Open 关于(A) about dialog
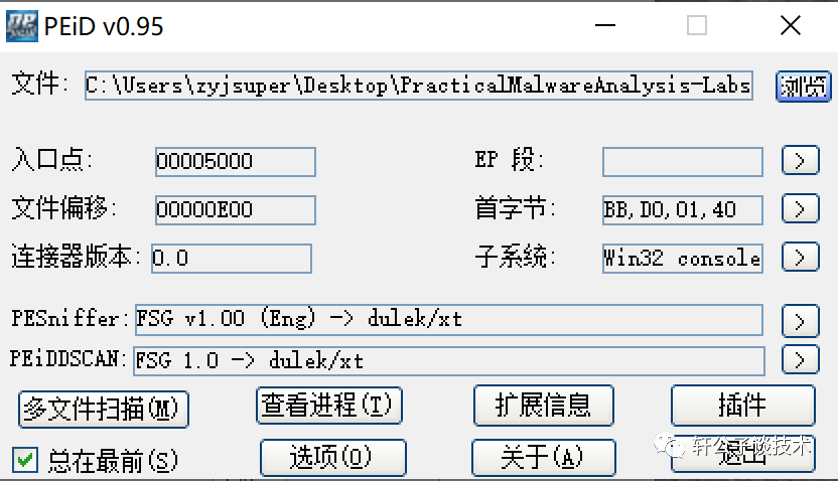838x482 pixels. pyautogui.click(x=544, y=458)
